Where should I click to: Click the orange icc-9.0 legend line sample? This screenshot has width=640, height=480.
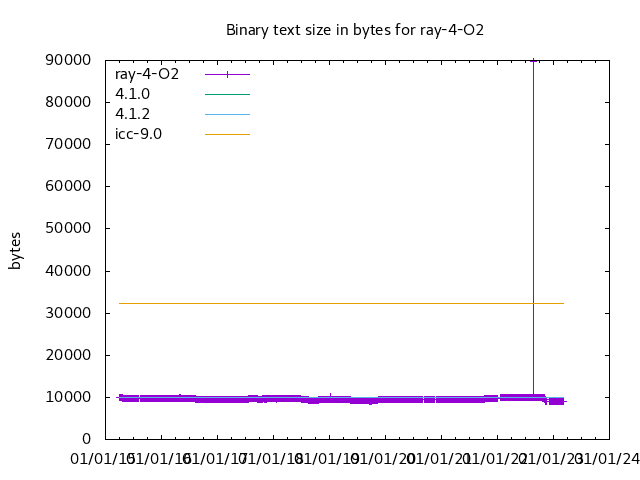click(227, 134)
